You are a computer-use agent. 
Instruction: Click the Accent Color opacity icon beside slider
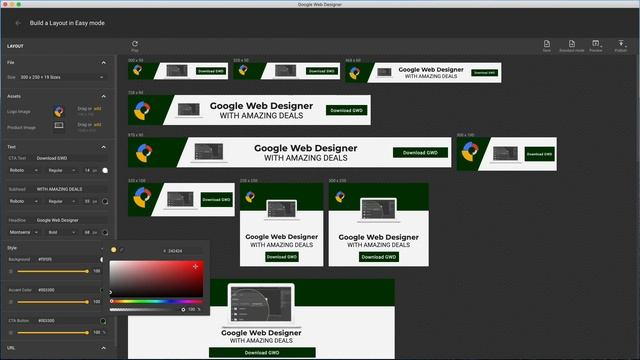11,302
